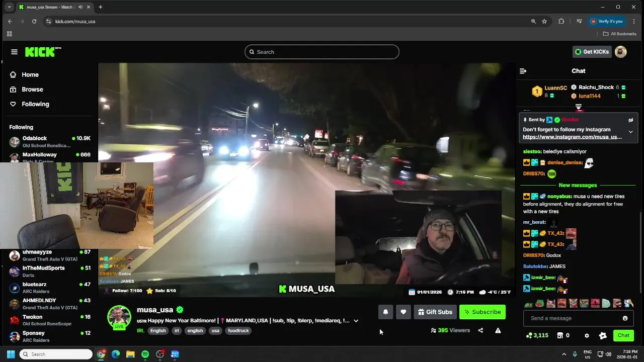Open Sponsey channel
The image size is (644, 362).
click(x=49, y=336)
